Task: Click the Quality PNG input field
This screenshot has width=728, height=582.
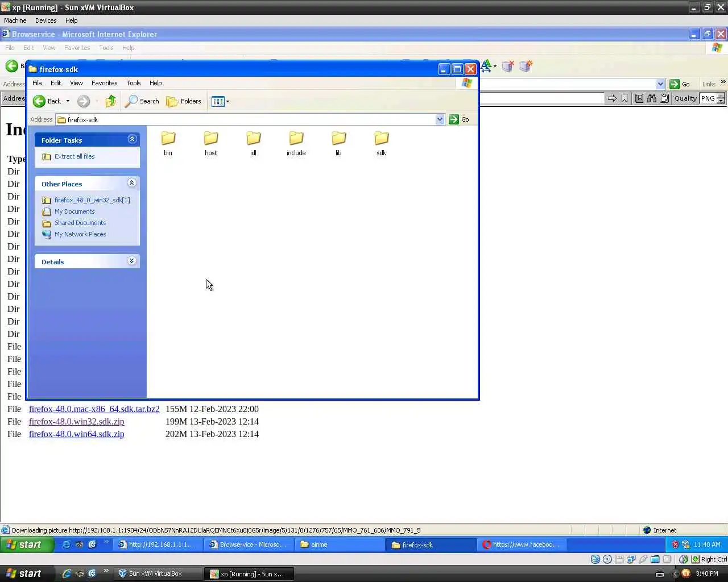Action: (x=708, y=98)
